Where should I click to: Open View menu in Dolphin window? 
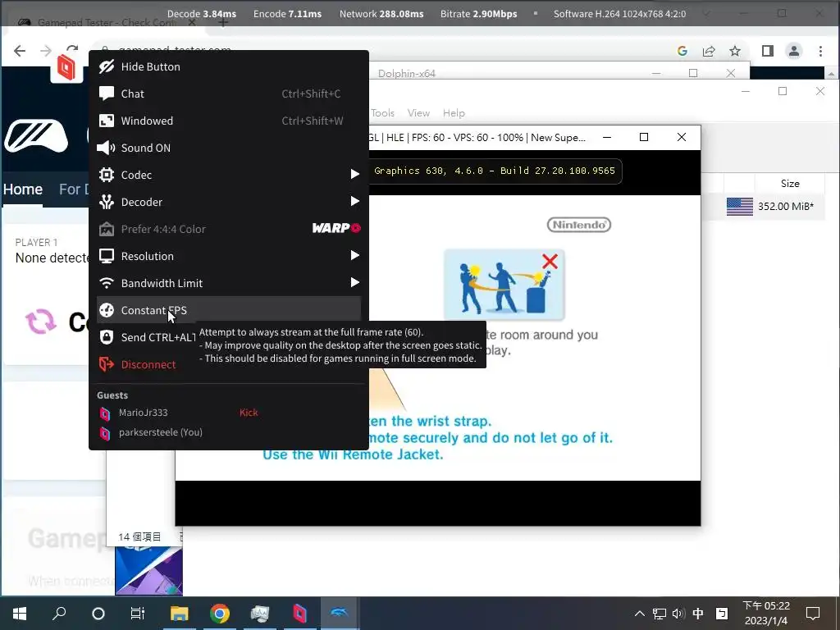[418, 113]
